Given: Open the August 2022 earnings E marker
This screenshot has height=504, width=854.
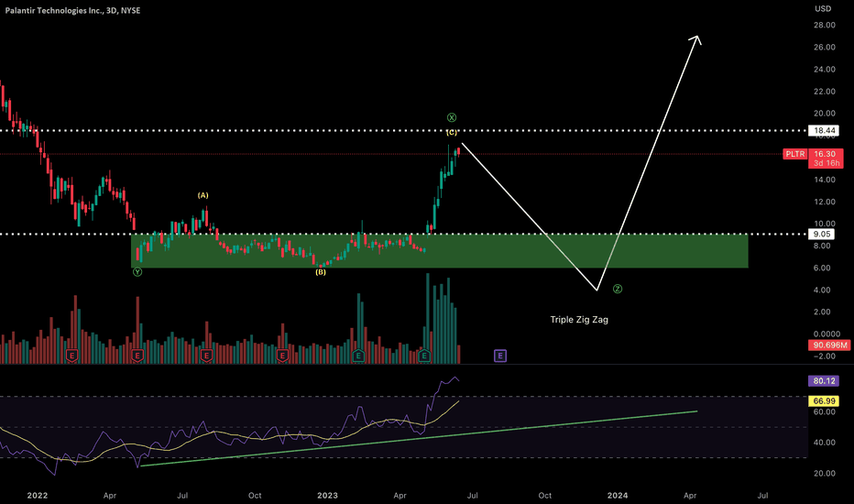Looking at the screenshot, I should (x=206, y=356).
